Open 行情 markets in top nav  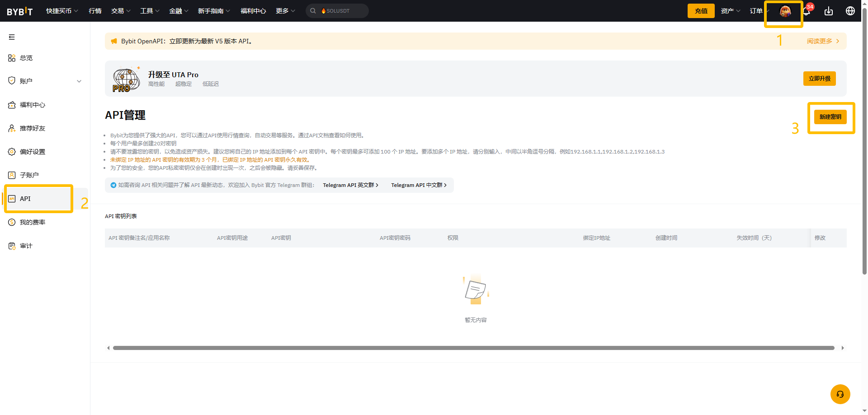pyautogui.click(x=95, y=11)
